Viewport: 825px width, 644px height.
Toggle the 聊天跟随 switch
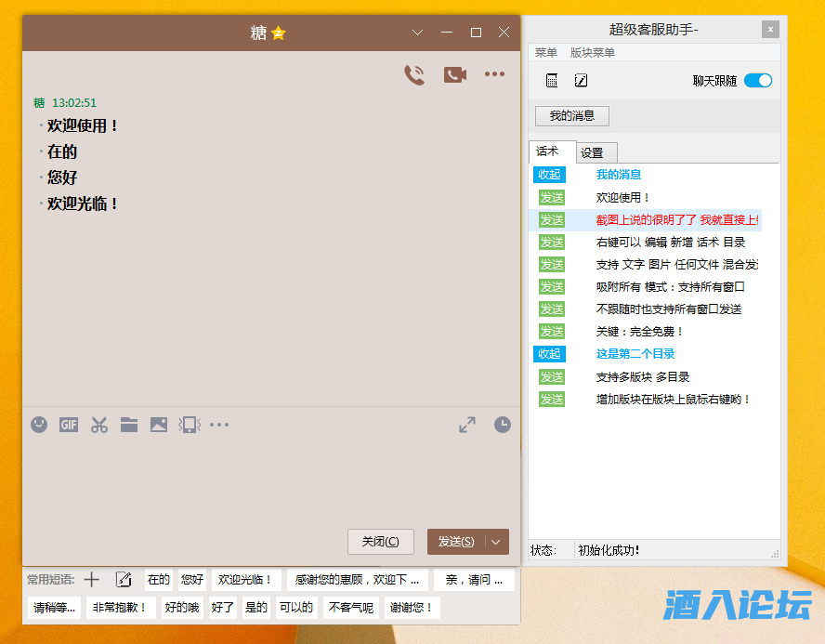758,81
